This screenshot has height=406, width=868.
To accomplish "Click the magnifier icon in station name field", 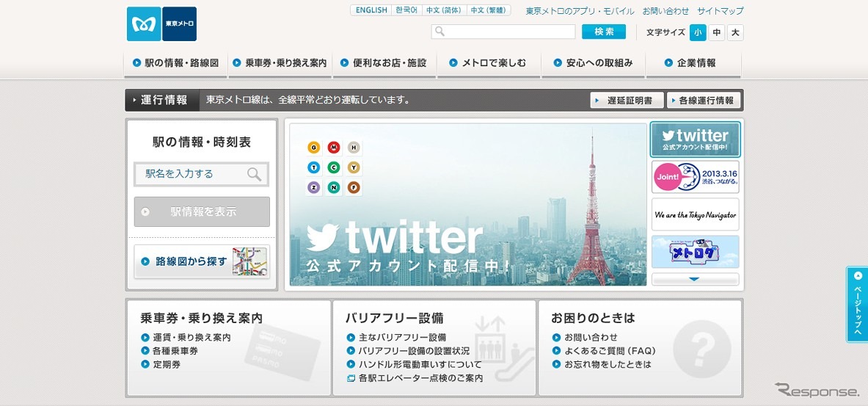I will 254,175.
